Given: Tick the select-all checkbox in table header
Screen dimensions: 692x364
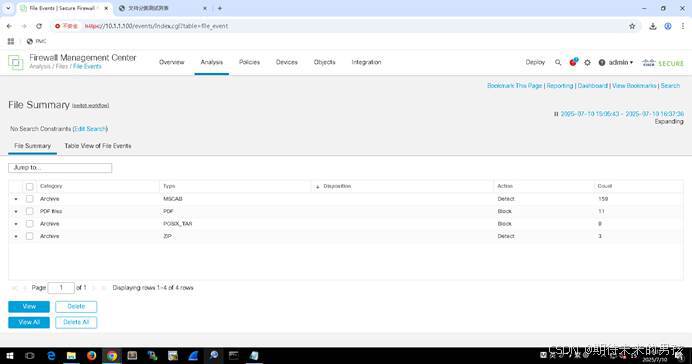Looking at the screenshot, I should click(30, 186).
